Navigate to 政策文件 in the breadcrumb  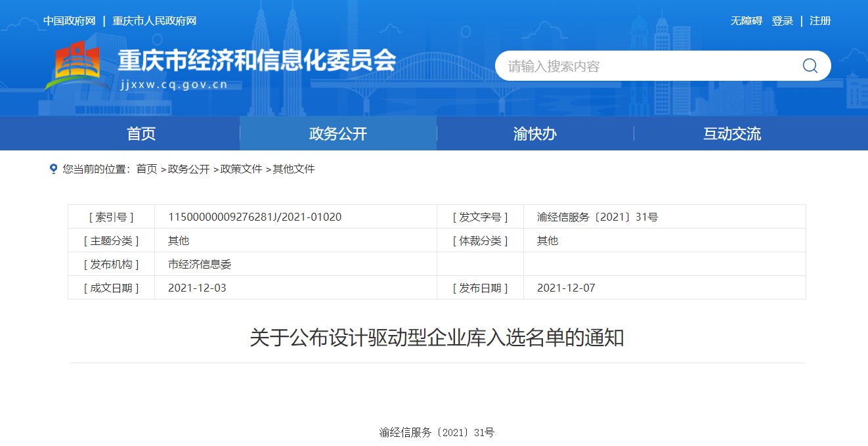(241, 169)
